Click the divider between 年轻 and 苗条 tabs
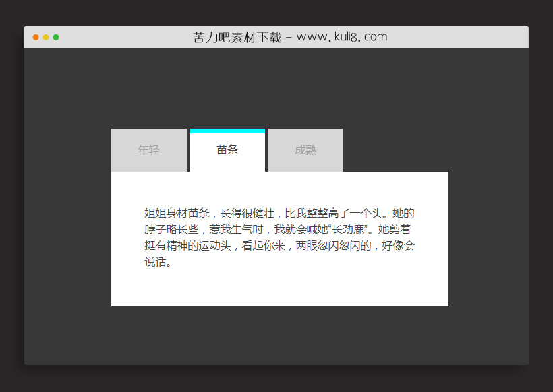This screenshot has width=553, height=392. 187,150
